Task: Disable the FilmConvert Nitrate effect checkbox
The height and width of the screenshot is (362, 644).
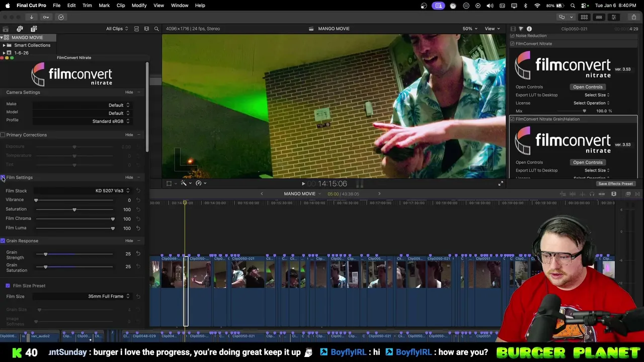Action: point(512,44)
